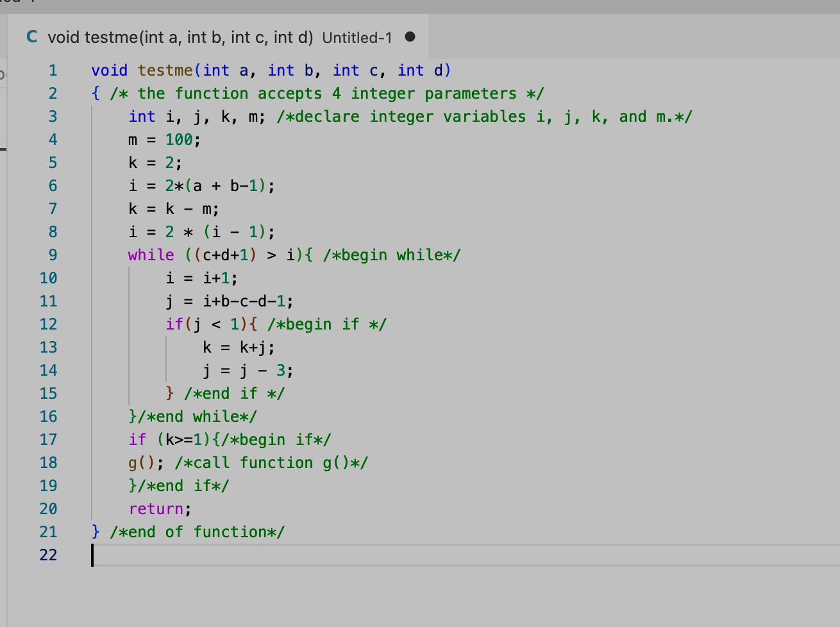Click the comment begin while on line 9

392,255
